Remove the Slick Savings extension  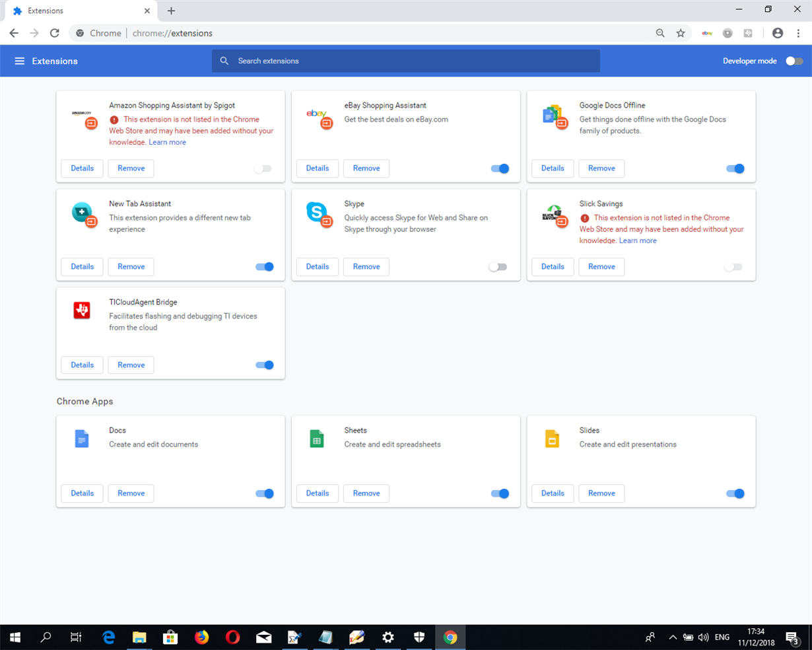pyautogui.click(x=601, y=267)
